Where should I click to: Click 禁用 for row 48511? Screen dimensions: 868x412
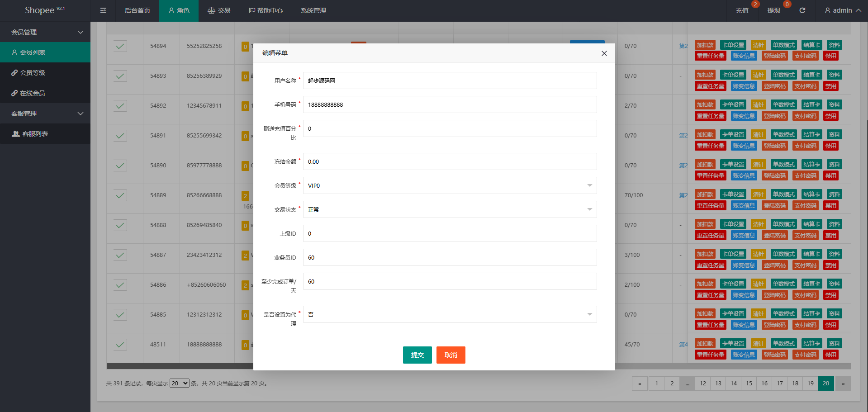[830, 355]
